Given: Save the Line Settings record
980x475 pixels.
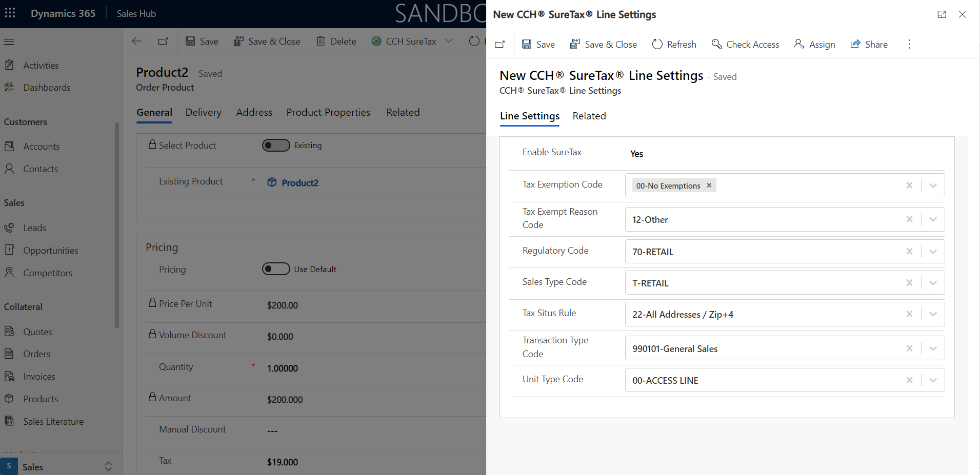Looking at the screenshot, I should coord(538,45).
